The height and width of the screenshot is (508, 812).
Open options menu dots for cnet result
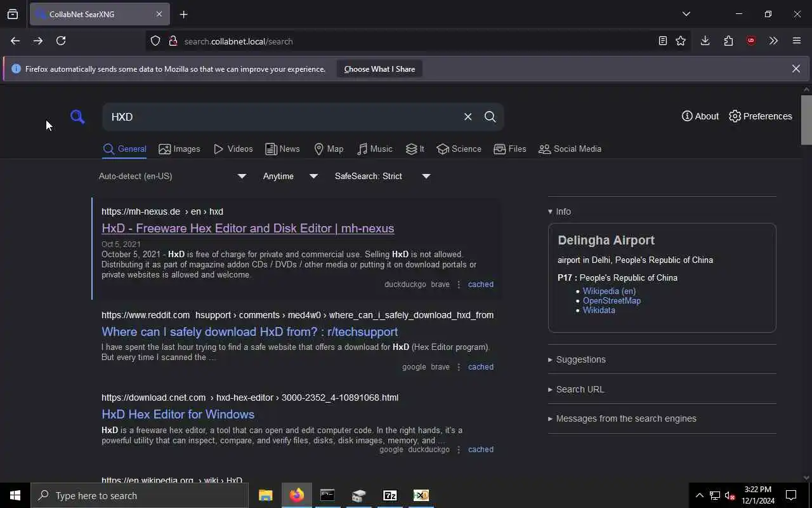(x=459, y=450)
